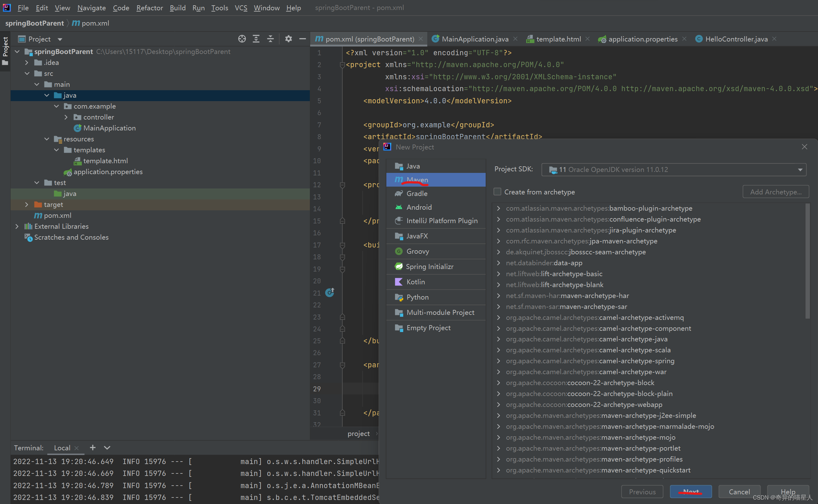This screenshot has width=818, height=504.
Task: Expand maven-archetype-quickstart archetype entry
Action: point(498,470)
